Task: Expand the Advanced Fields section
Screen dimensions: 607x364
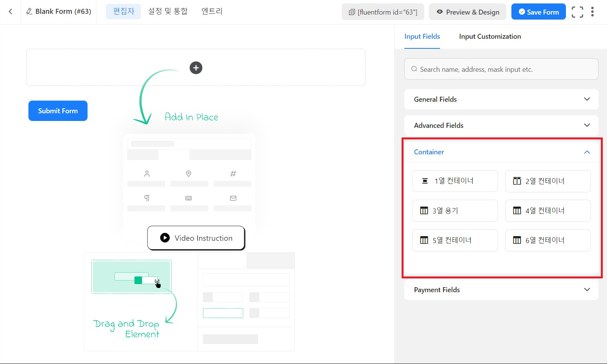Action: click(x=501, y=125)
